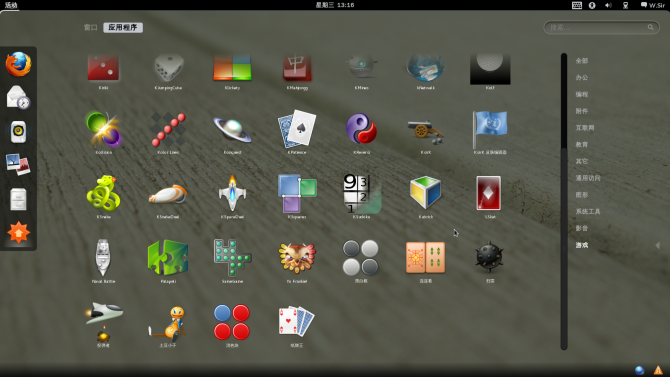The width and height of the screenshot is (670, 377).
Task: Launch Firefox from the dock
Action: tap(18, 64)
